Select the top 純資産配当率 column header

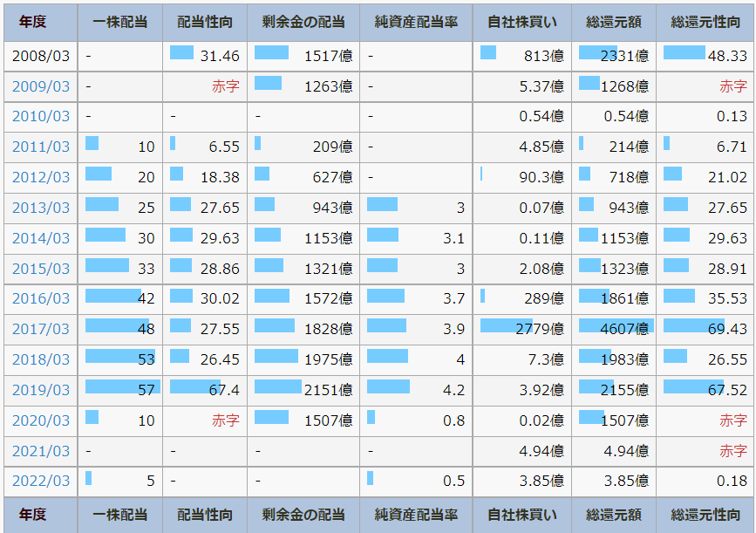[416, 22]
